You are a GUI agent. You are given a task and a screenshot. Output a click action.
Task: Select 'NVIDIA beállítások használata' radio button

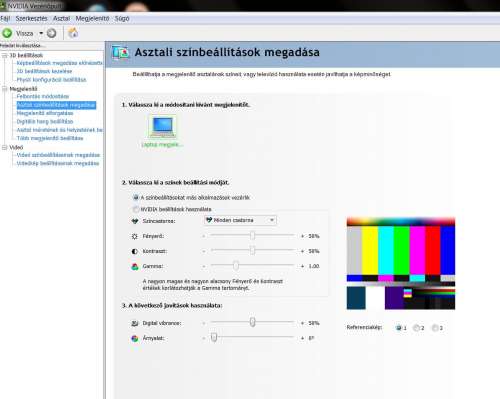(136, 209)
